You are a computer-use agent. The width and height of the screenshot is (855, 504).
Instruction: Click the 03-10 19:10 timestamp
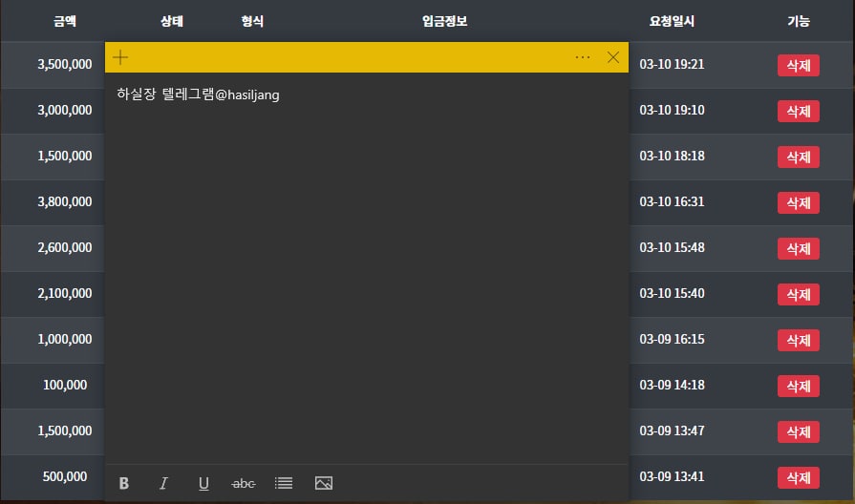(x=672, y=110)
